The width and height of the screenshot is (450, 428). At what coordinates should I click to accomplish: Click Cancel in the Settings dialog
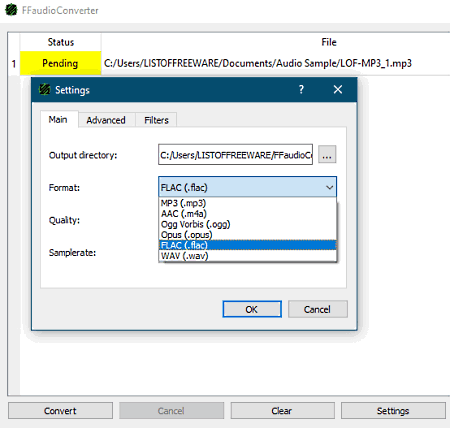(317, 309)
